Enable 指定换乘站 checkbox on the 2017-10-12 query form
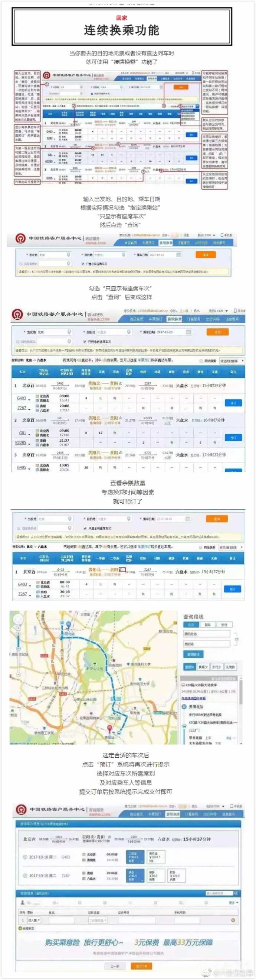This screenshot has width=256, height=980. [x=21, y=264]
